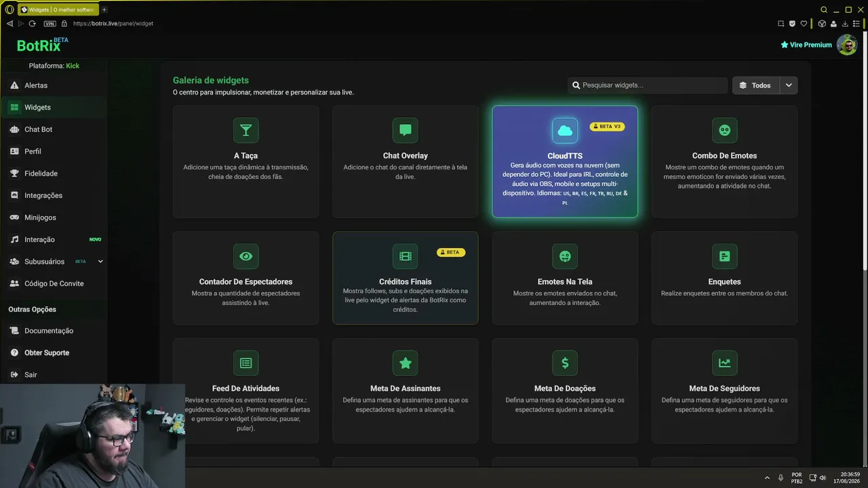Screen dimensions: 868x488
Task: Select the Todos category filter button
Action: pyautogui.click(x=756, y=85)
